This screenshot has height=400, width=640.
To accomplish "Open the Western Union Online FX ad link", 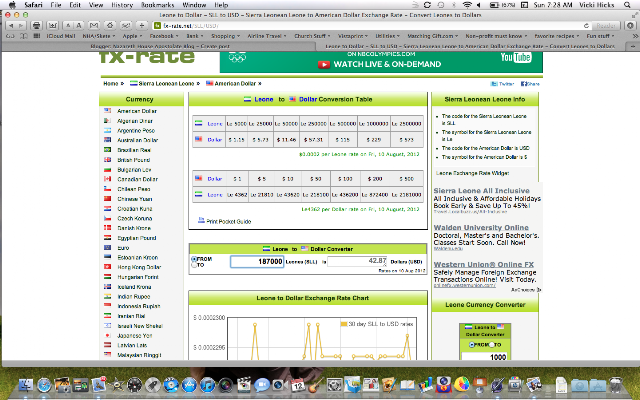I will click(x=484, y=264).
